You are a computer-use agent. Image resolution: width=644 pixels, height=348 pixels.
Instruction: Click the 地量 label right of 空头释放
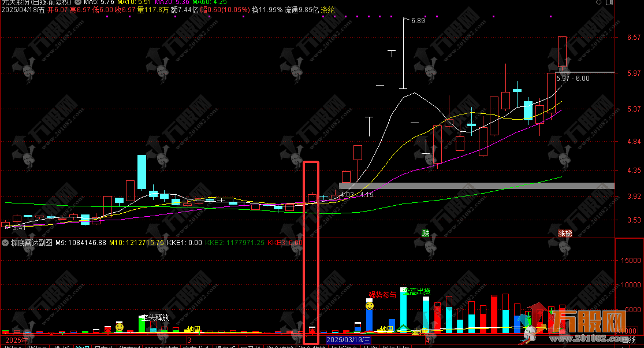click(x=194, y=329)
